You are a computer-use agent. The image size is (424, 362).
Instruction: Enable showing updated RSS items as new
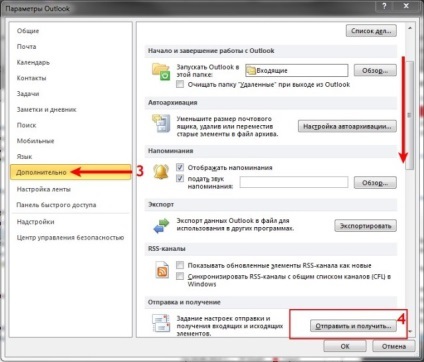[180, 265]
